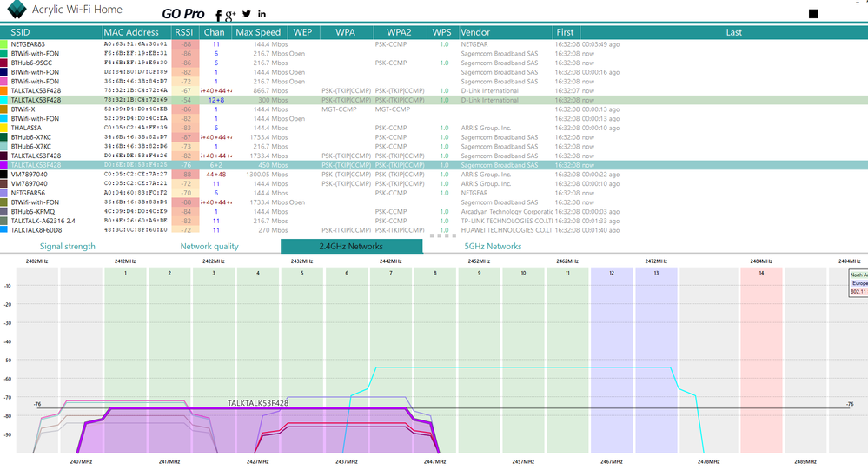Click the Google Plus icon
Image resolution: width=868 pixels, height=470 pixels.
point(230,16)
